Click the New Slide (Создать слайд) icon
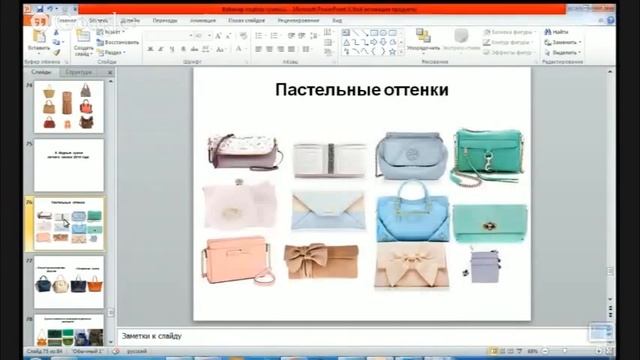Screen dimensions: 640x360 pyautogui.click(x=83, y=36)
